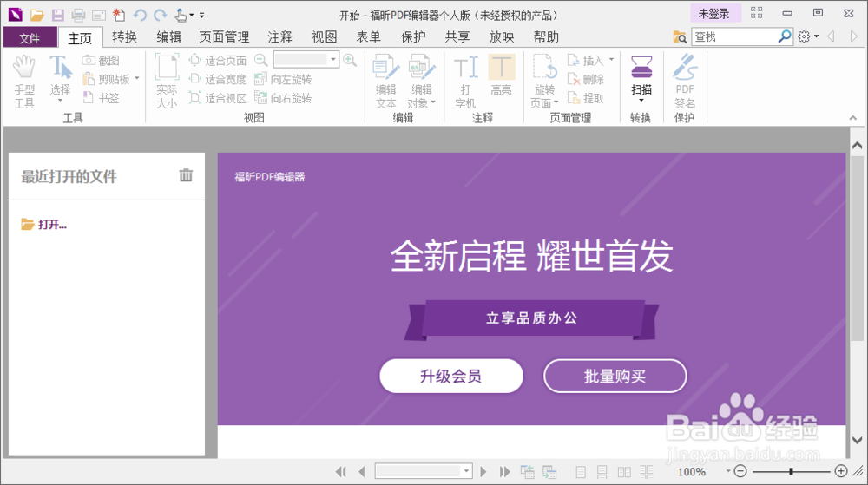The width and height of the screenshot is (868, 485).
Task: Switch to the 页面管理 tab
Action: (224, 37)
